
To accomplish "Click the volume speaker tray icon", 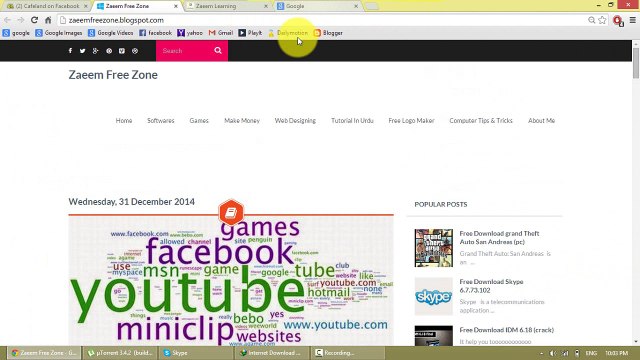I will point(553,353).
